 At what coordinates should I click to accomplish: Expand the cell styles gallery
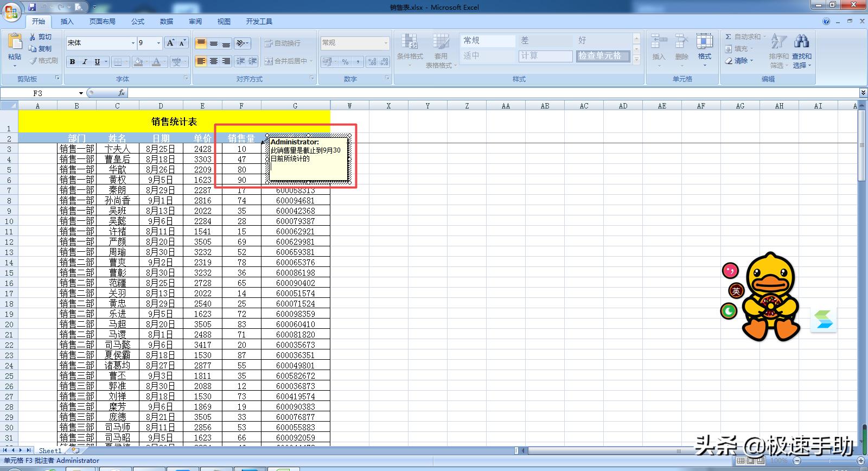637,61
